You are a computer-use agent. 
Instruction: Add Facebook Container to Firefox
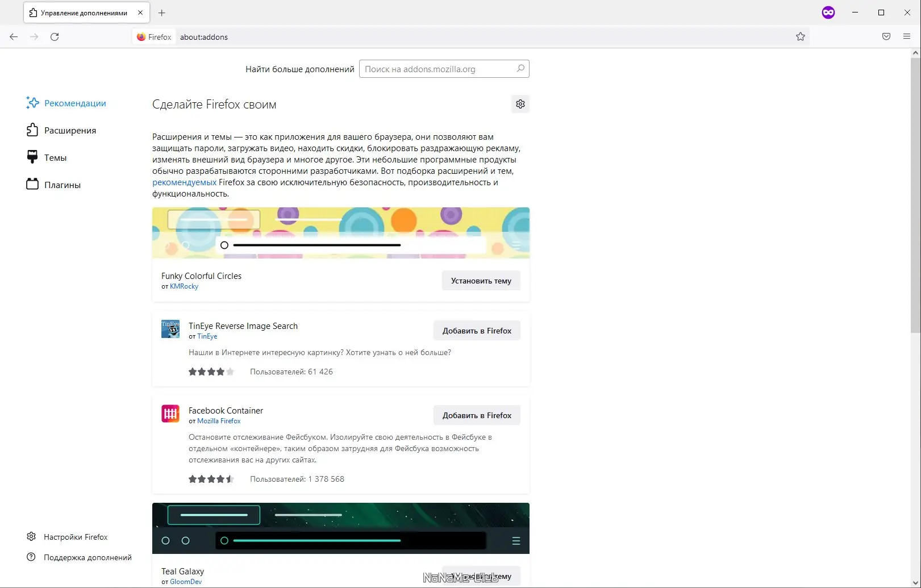pos(477,415)
